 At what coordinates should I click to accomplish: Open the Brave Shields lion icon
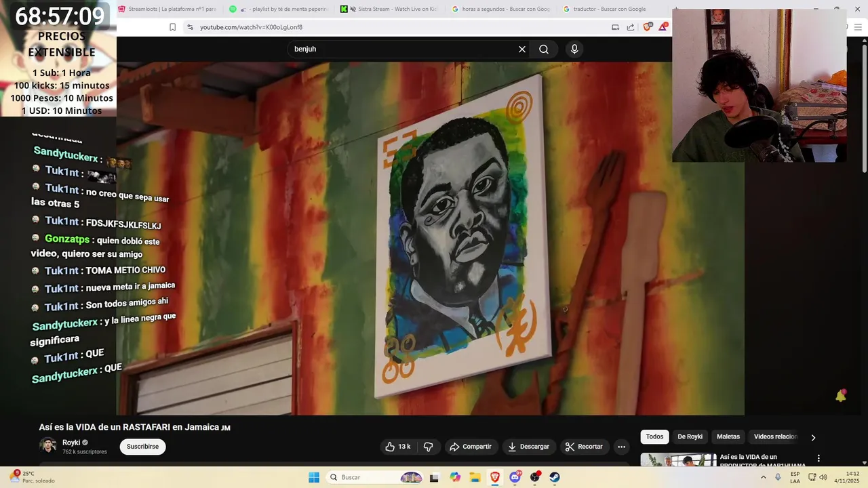pos(648,26)
